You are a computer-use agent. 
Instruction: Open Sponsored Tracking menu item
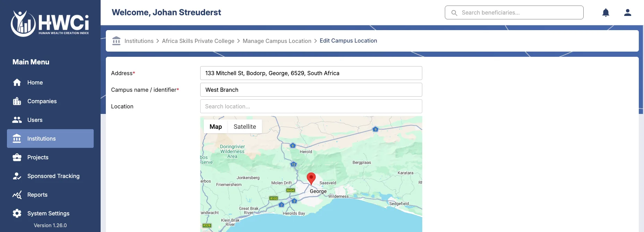[x=50, y=176]
